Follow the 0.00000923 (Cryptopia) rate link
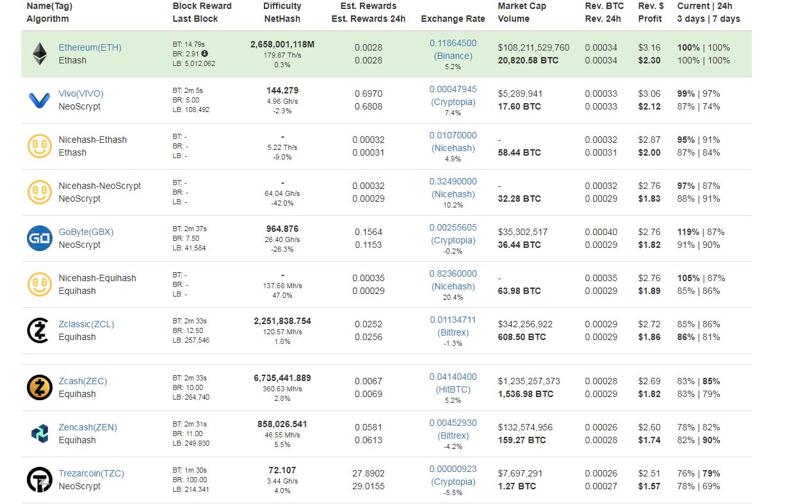The height and width of the screenshot is (504, 812). click(x=453, y=475)
